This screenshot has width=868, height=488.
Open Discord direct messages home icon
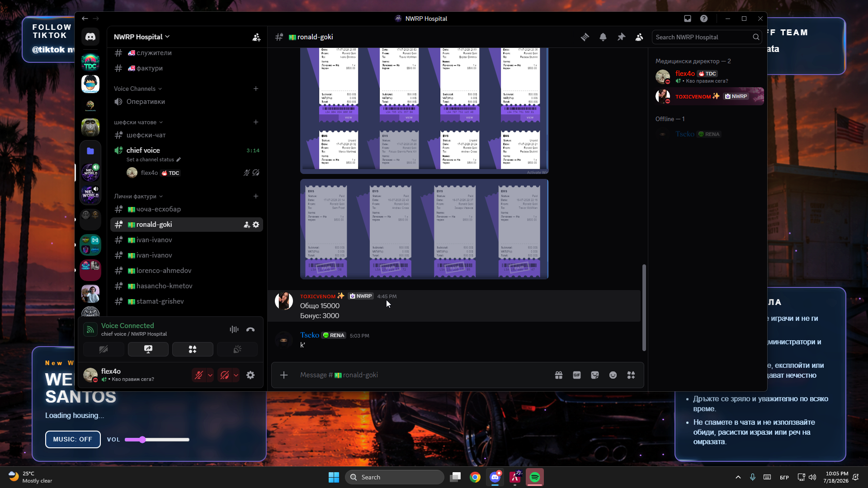pos(90,37)
